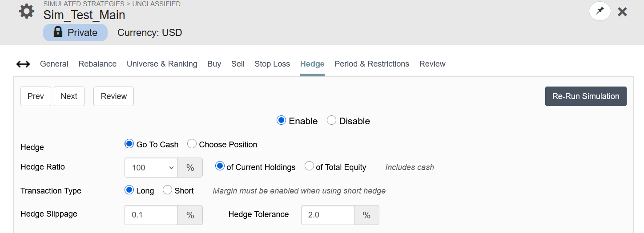Open the Rebalance tab
Viewport: 644px width, 233px height.
tap(97, 64)
